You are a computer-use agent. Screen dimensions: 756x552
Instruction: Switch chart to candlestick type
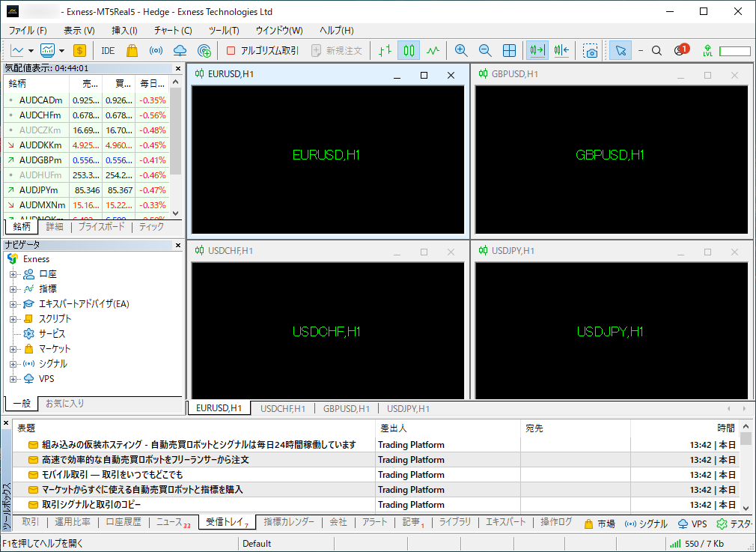pyautogui.click(x=409, y=51)
